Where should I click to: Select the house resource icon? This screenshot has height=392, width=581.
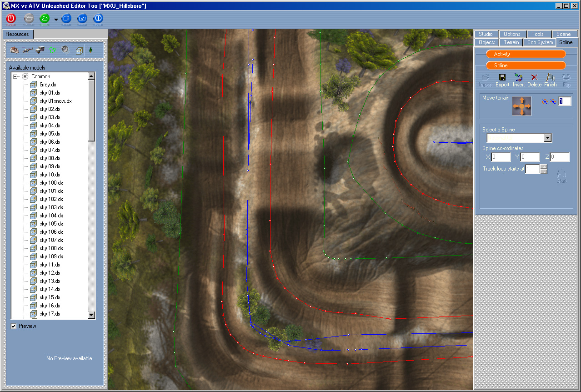(x=15, y=50)
